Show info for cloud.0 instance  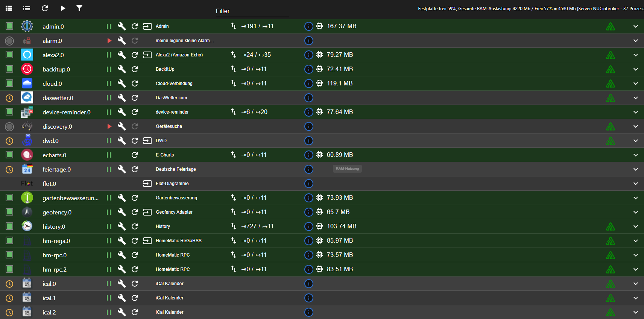tap(308, 84)
